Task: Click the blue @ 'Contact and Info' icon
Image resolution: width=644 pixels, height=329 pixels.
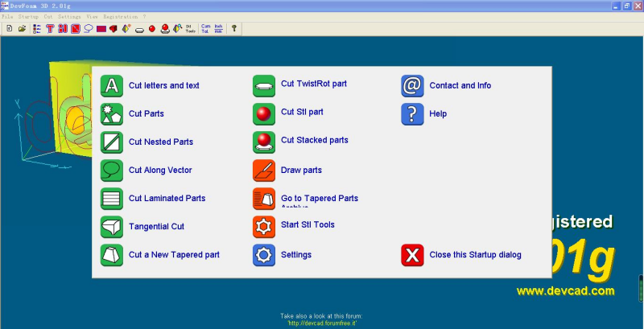Action: click(x=412, y=86)
